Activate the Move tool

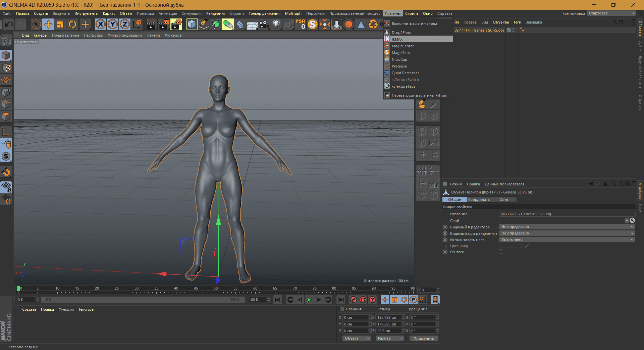click(x=48, y=24)
